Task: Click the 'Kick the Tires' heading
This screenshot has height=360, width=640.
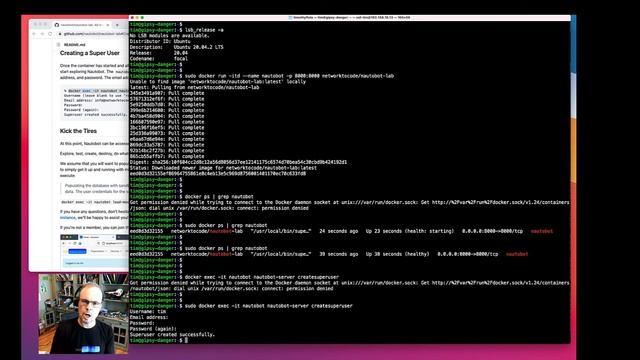Action: tap(78, 131)
